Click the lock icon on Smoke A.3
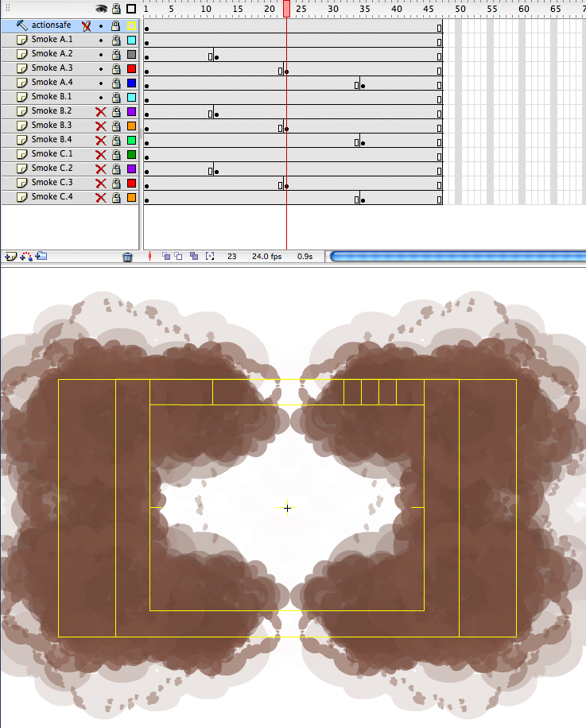The width and height of the screenshot is (586, 728). [116, 68]
